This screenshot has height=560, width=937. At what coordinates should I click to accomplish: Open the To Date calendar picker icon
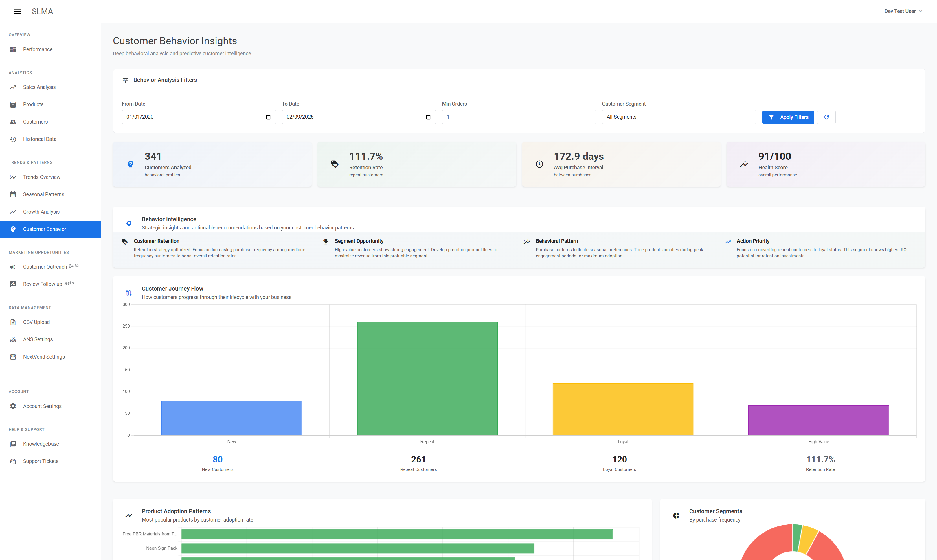point(428,117)
